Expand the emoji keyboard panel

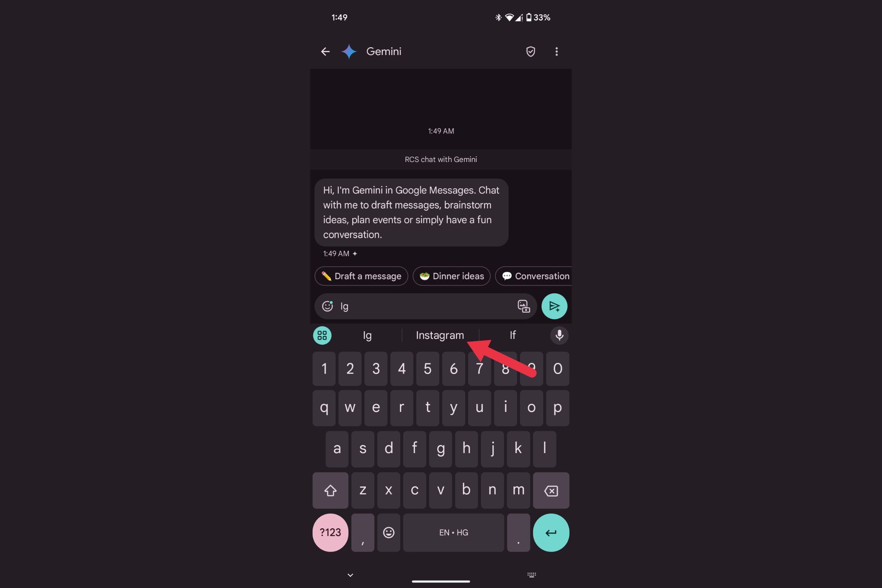[388, 532]
